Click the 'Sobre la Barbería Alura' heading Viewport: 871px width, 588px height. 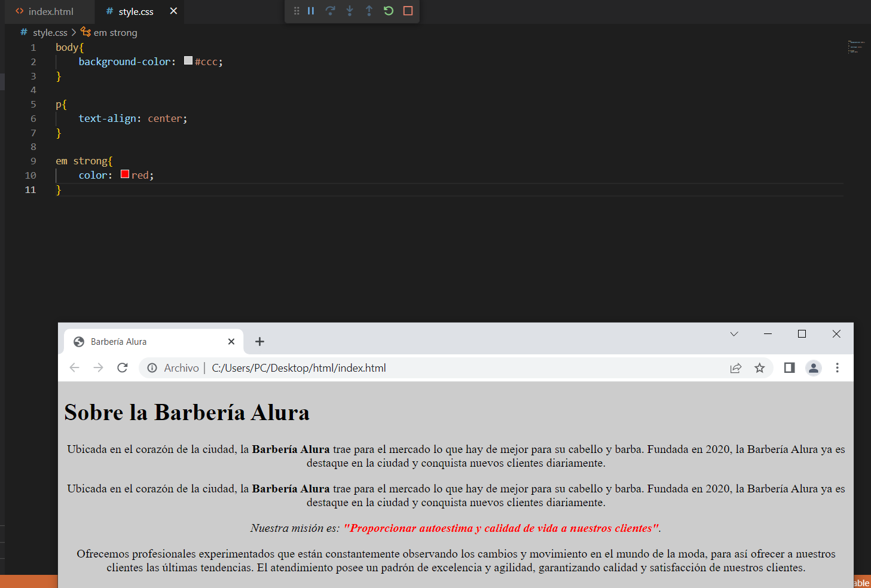(x=187, y=412)
